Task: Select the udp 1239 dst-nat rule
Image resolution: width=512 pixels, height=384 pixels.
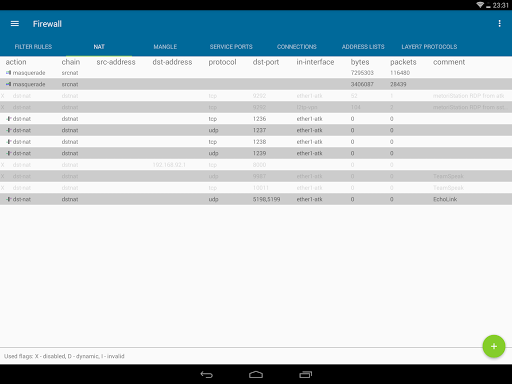Action: (256, 153)
